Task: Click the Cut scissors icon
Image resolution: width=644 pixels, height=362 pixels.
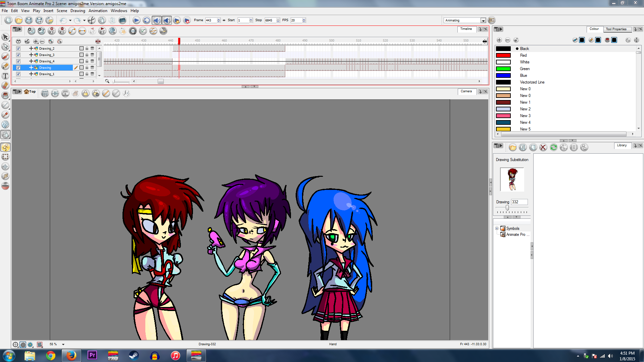Action: pos(92,20)
